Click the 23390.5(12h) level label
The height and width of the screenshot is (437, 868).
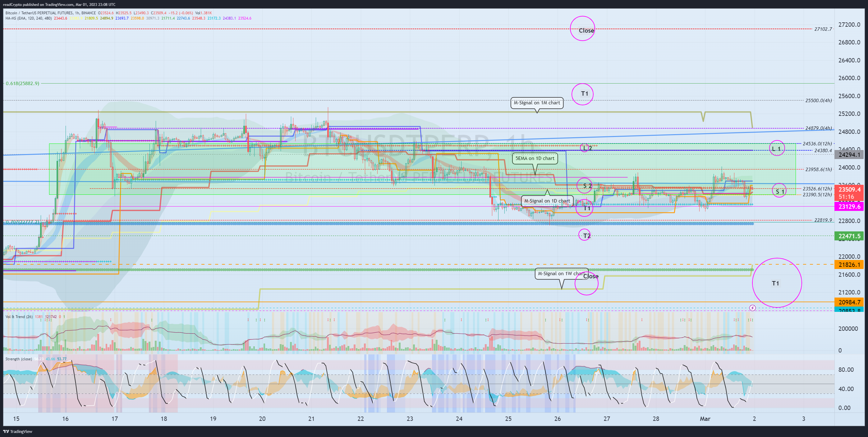(817, 195)
